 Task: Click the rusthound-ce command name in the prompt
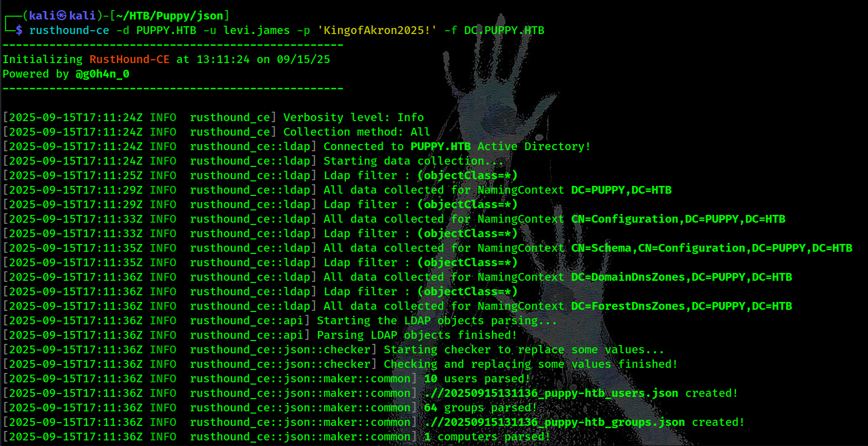click(x=69, y=30)
